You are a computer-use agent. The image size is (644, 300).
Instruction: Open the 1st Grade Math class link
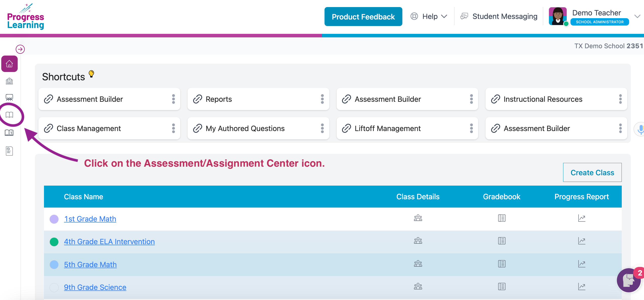90,219
